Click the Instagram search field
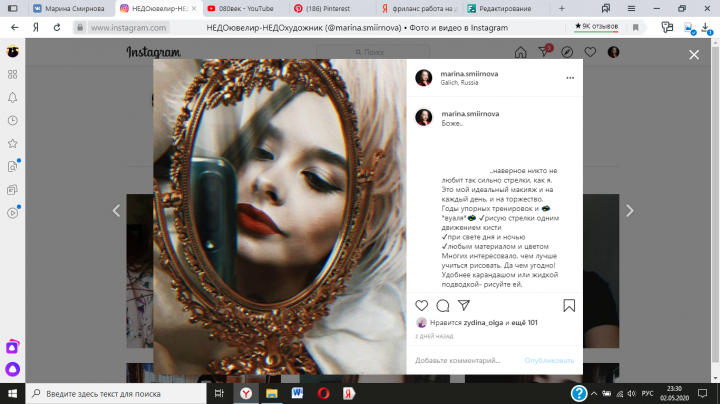This screenshot has width=720, height=404. (x=373, y=52)
